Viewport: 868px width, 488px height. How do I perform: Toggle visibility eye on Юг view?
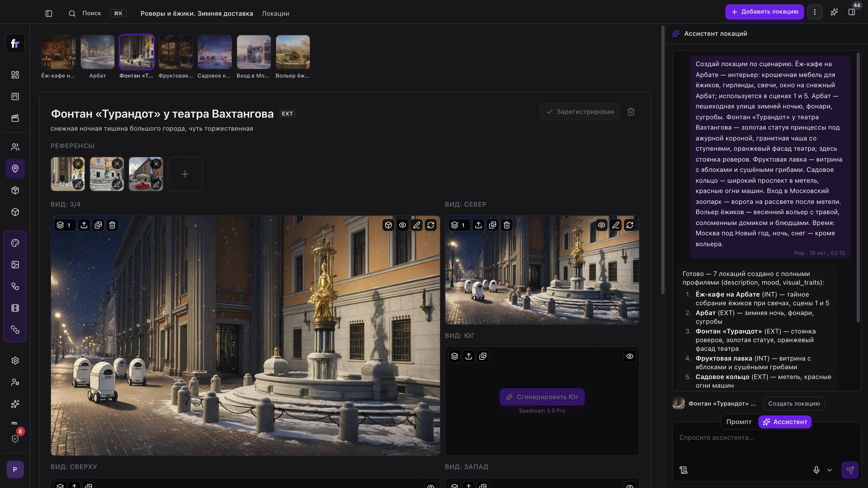(630, 356)
